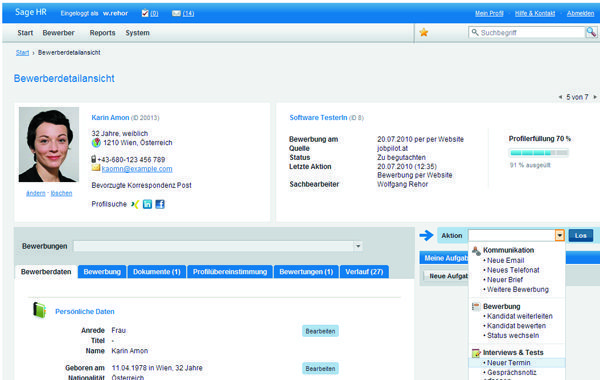This screenshot has width=600, height=380.
Task: Open Hilfe & Kontakt link
Action: pyautogui.click(x=535, y=13)
